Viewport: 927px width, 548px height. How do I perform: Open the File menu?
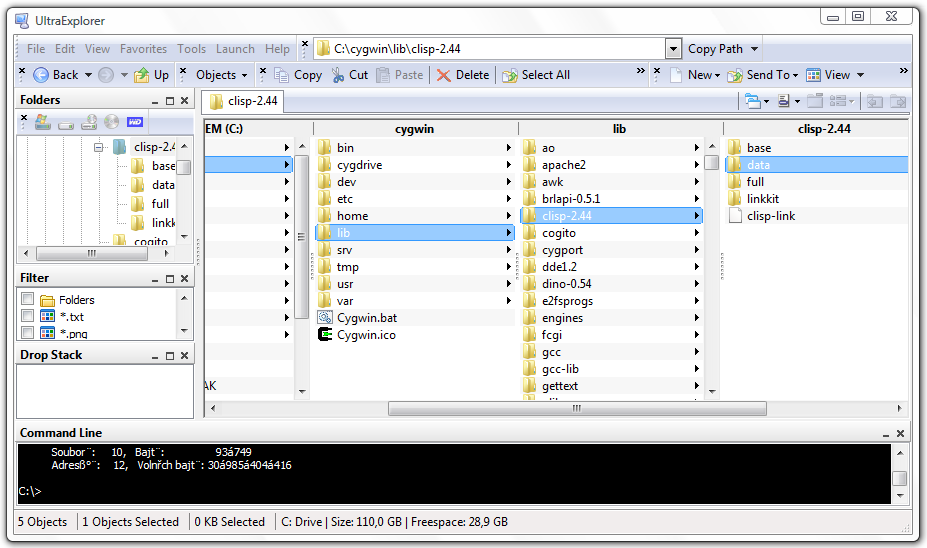(36, 49)
